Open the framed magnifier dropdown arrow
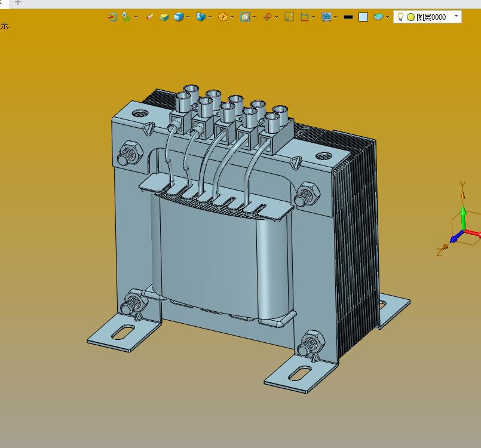This screenshot has height=448, width=481. (x=255, y=17)
